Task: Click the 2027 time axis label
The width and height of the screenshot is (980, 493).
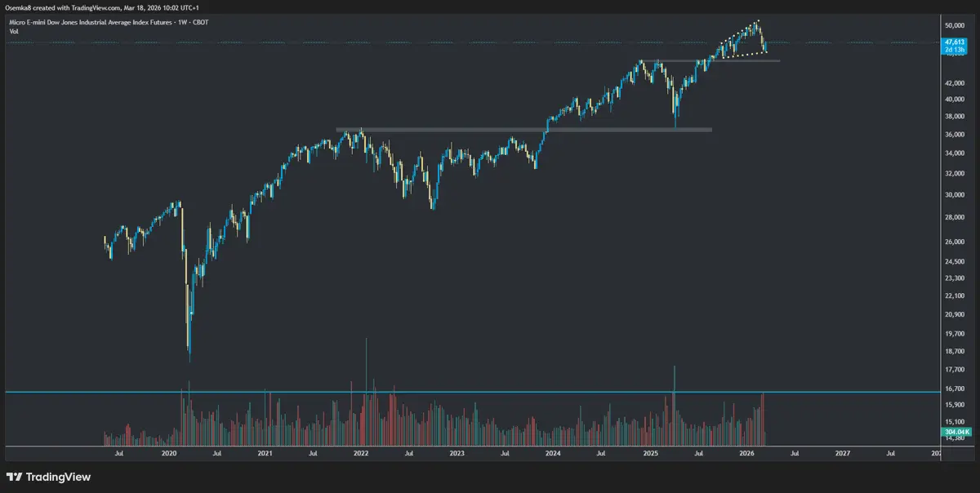Action: coord(843,452)
